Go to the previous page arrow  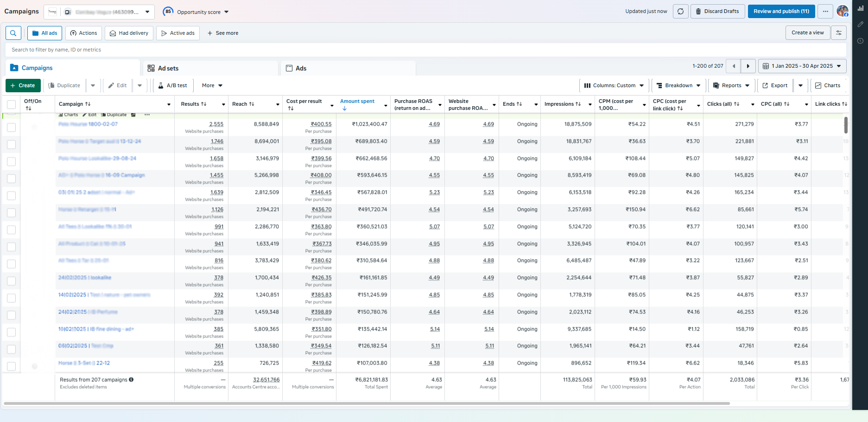734,66
